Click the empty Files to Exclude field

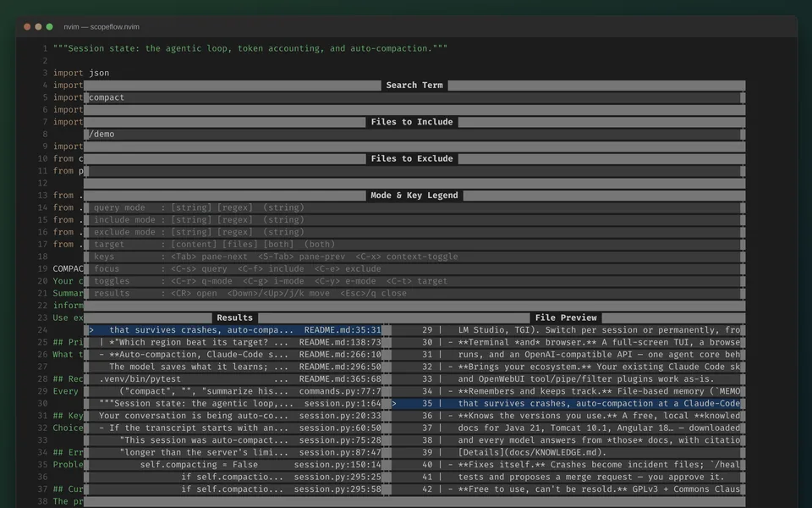pos(414,171)
